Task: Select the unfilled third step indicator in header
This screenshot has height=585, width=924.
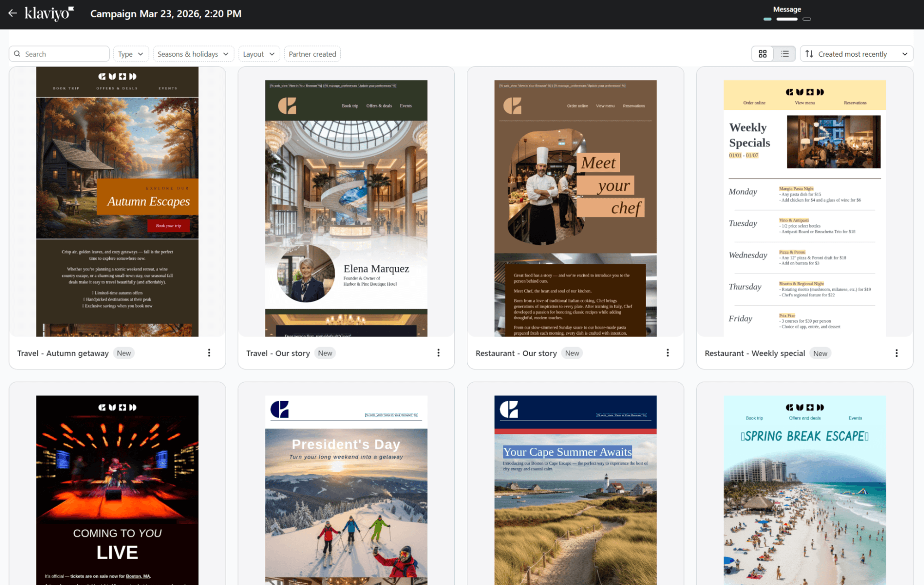Action: pos(807,19)
